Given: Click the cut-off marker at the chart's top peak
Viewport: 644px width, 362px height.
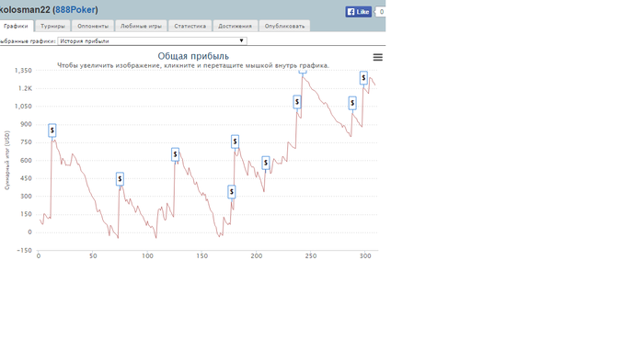Looking at the screenshot, I should tap(303, 72).
